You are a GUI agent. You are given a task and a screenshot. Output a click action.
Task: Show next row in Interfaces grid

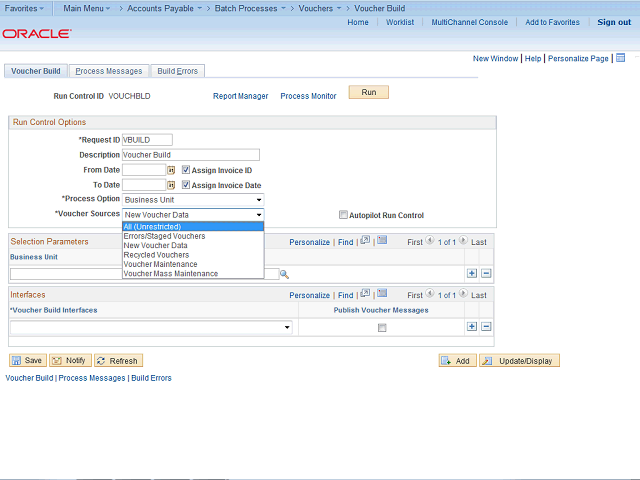pos(463,293)
